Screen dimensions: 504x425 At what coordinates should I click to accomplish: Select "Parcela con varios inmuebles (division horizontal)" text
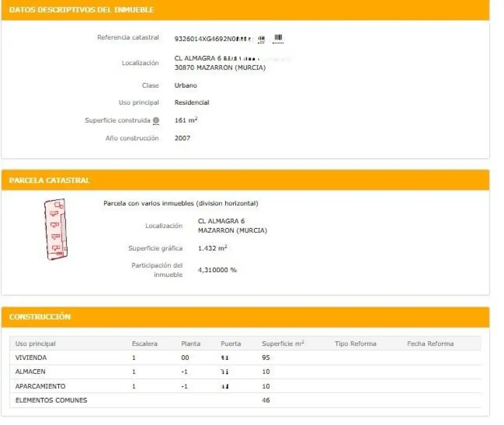coord(181,203)
